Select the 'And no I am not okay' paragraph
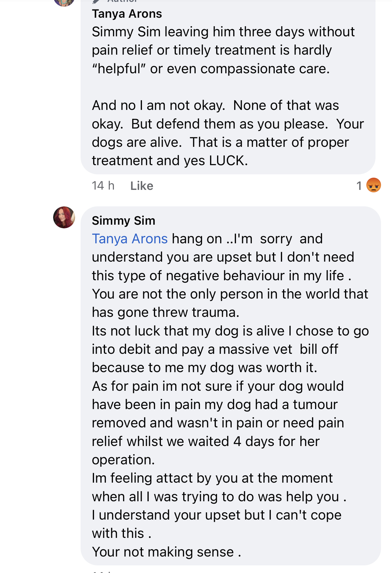392x573 pixels. tap(228, 133)
